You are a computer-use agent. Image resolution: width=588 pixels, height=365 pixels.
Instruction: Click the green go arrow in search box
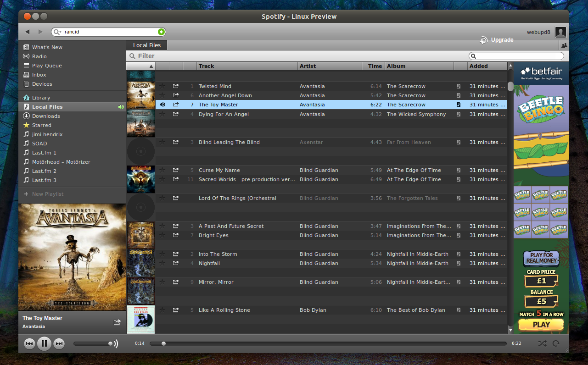[x=161, y=32]
